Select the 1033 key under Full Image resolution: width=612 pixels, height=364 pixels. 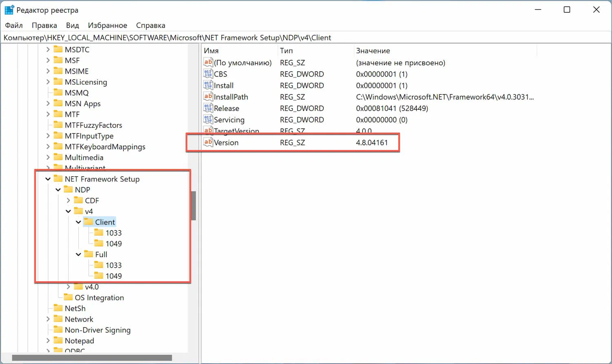click(x=113, y=265)
